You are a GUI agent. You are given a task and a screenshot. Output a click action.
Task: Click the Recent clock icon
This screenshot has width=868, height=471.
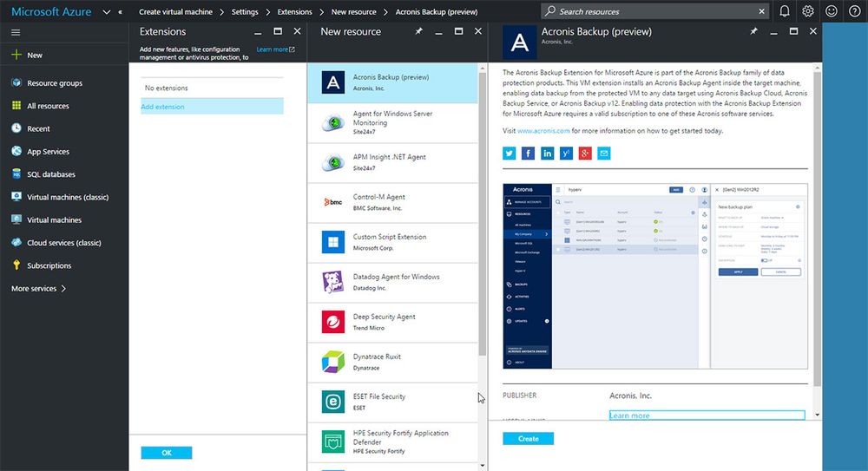click(16, 128)
